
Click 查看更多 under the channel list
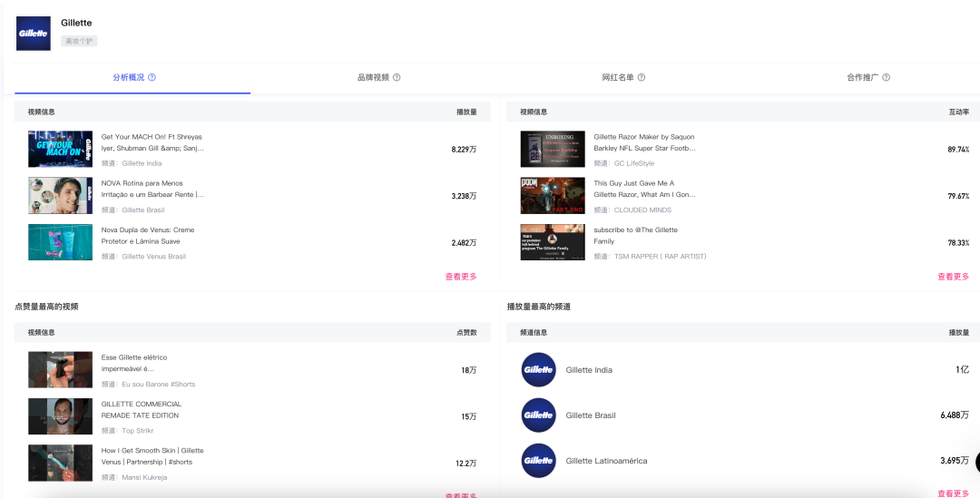(953, 493)
